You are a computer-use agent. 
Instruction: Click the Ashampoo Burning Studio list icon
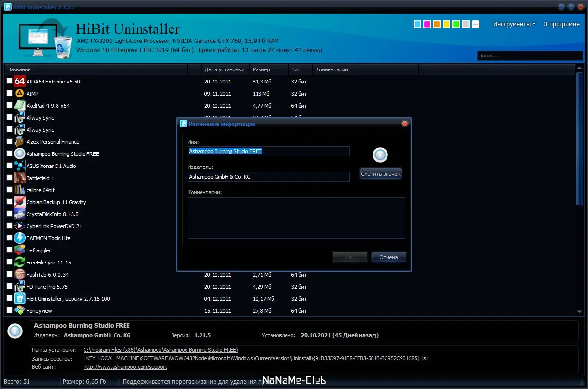[20, 153]
